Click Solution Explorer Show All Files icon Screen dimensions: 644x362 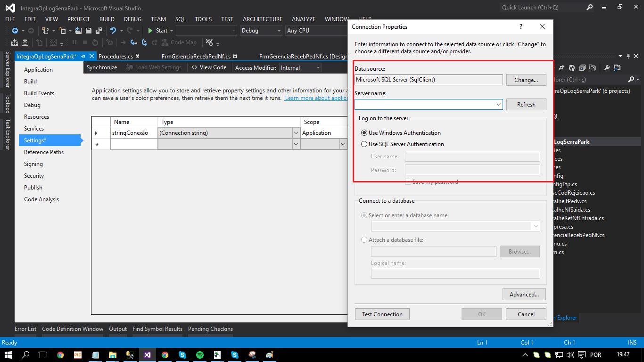pos(593,68)
